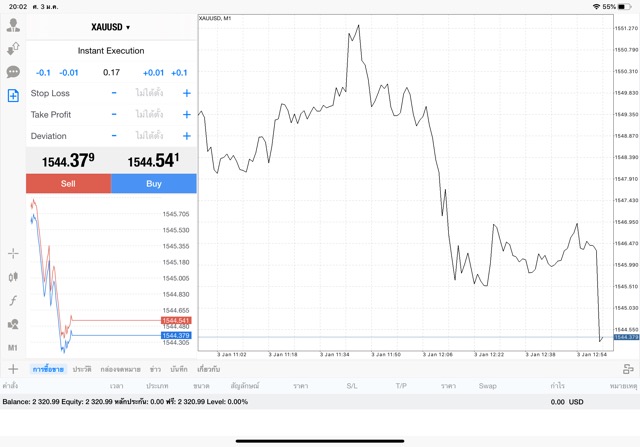Click the Buy button
This screenshot has width=640, height=447.
coord(154,184)
